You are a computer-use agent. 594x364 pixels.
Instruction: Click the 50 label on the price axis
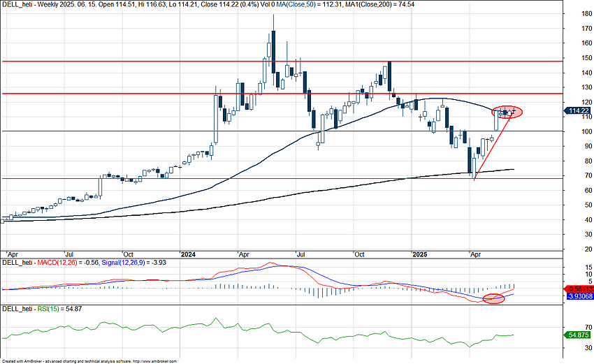(x=588, y=205)
